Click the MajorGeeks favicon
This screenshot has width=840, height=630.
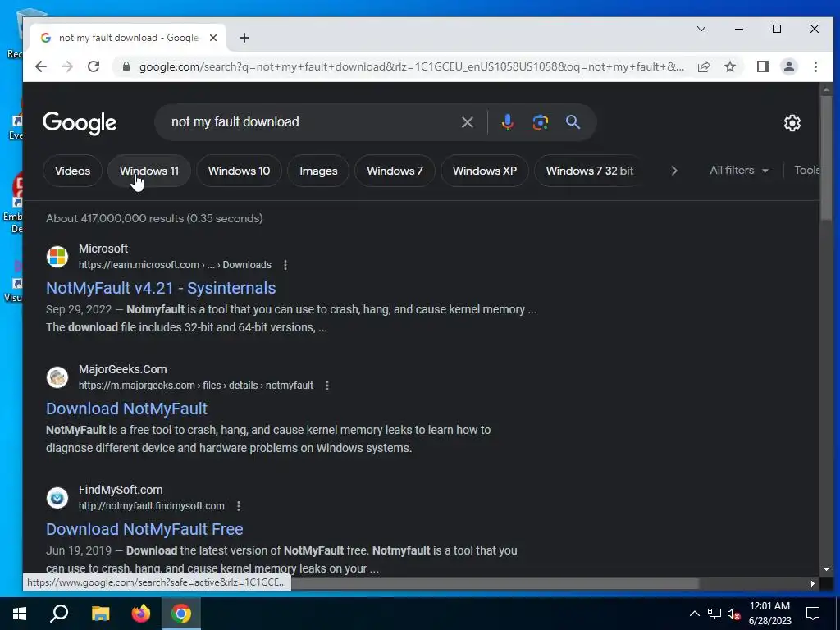[57, 377]
